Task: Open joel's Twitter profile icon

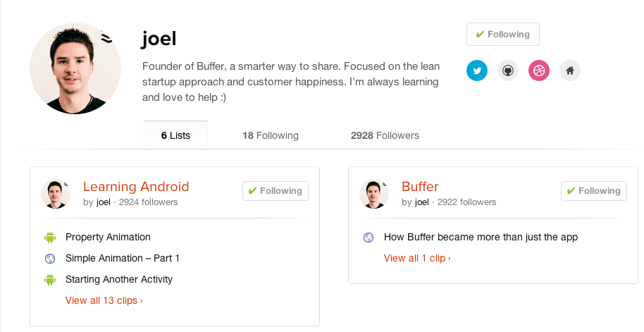Action: [477, 70]
